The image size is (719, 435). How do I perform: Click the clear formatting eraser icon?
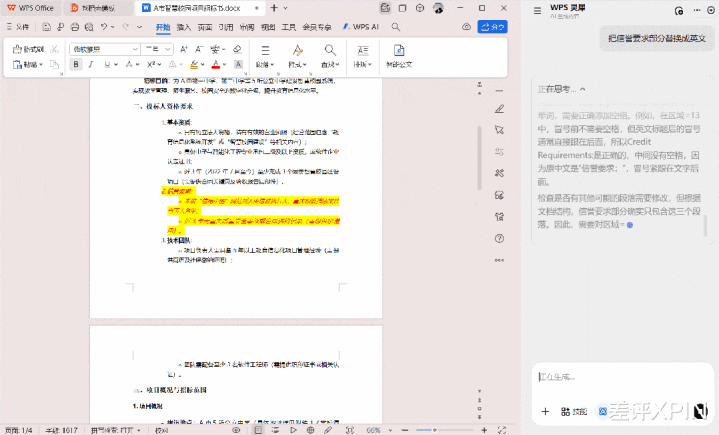tap(237, 49)
